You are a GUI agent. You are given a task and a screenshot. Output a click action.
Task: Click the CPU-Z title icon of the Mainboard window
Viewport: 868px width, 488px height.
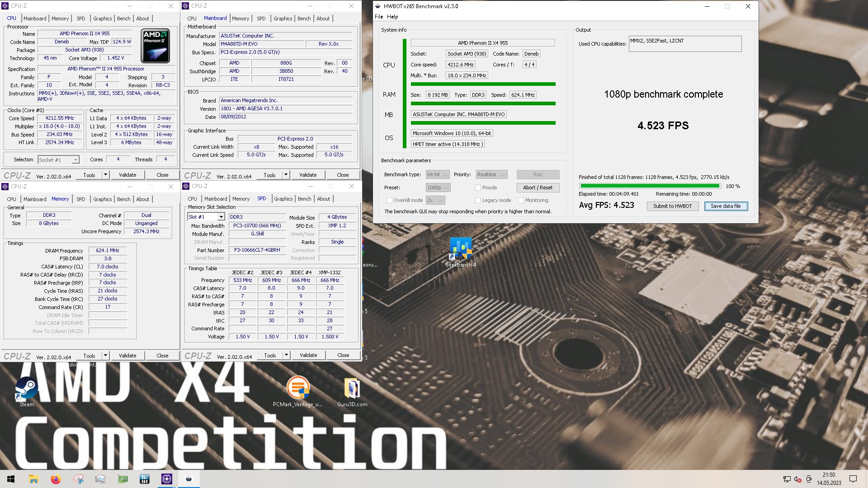pos(186,6)
